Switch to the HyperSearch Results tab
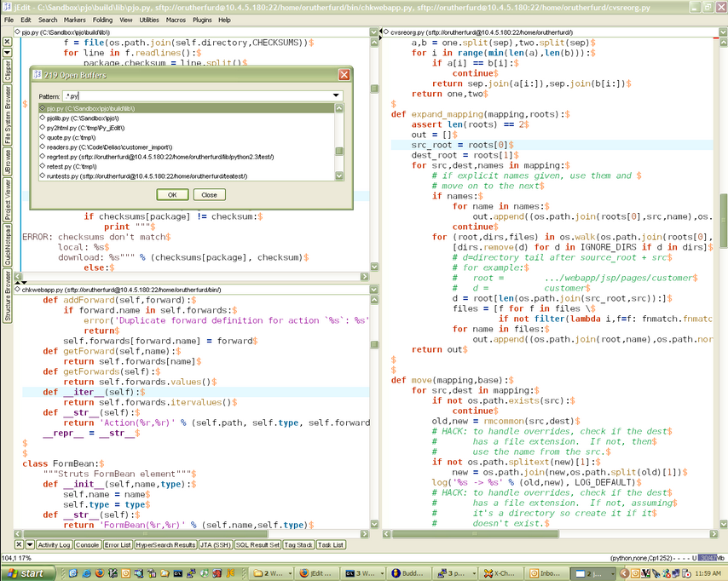This screenshot has height=581, width=728. (x=165, y=544)
